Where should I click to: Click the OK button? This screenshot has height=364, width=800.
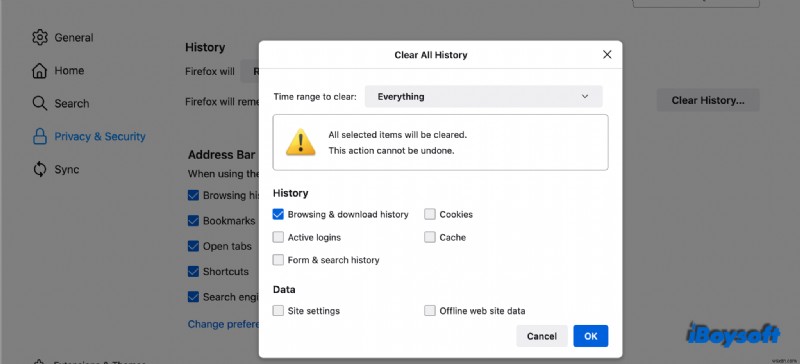pos(590,336)
